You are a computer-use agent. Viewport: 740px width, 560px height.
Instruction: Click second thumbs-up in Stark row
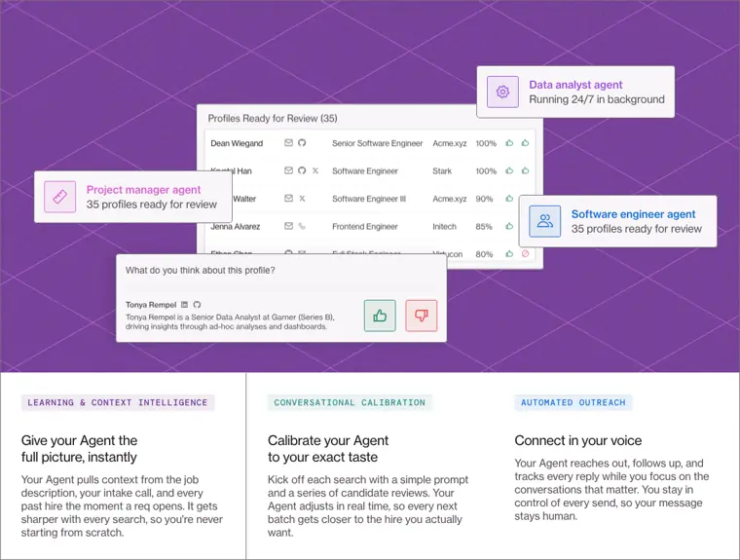tap(525, 170)
